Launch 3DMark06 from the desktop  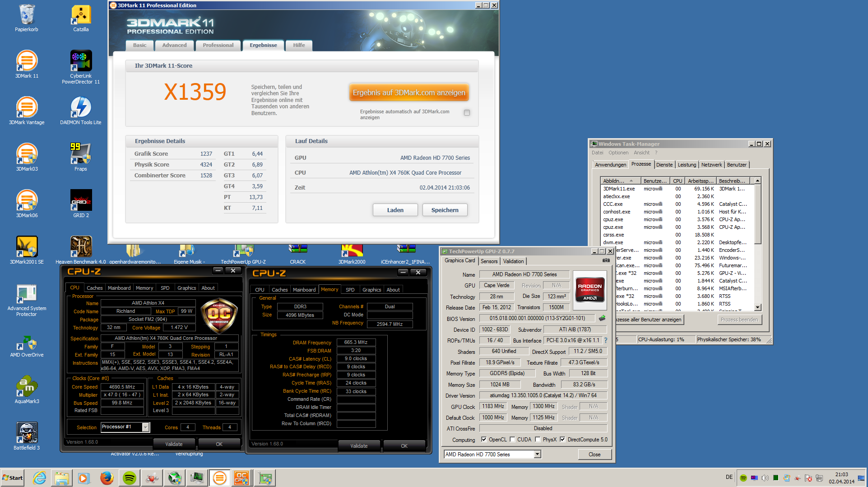[x=27, y=204]
